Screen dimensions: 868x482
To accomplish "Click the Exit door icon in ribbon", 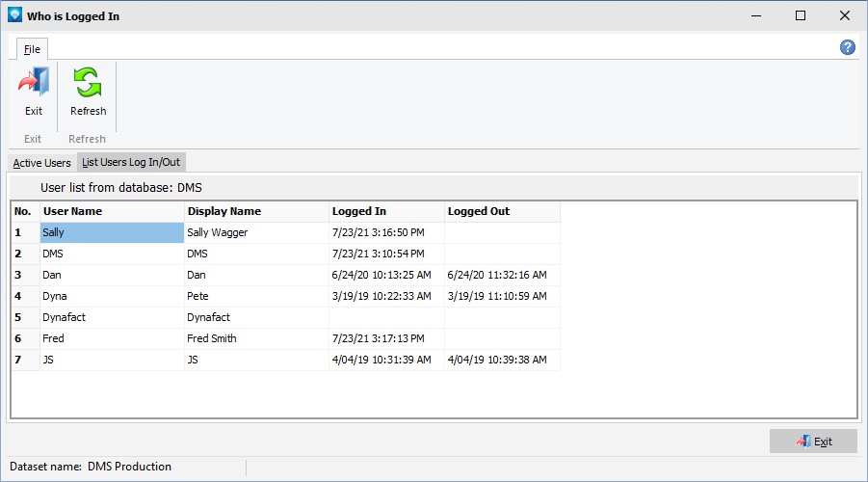I will coord(33,82).
